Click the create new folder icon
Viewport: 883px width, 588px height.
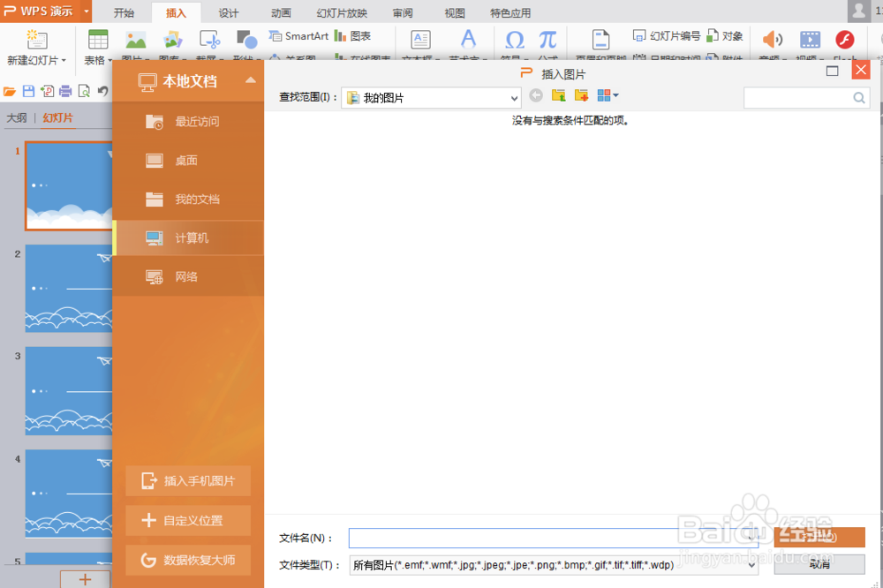click(x=581, y=95)
